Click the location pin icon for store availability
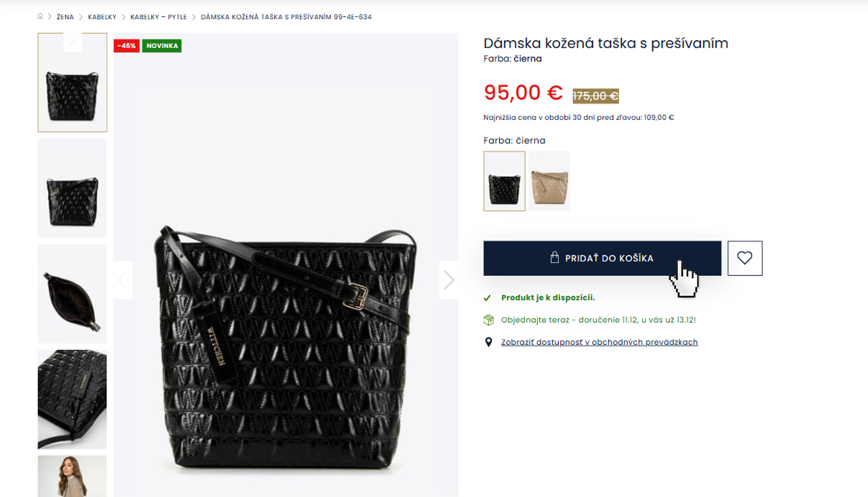 (x=488, y=341)
